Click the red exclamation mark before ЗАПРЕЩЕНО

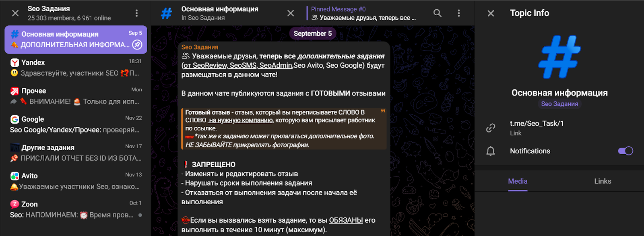186,164
